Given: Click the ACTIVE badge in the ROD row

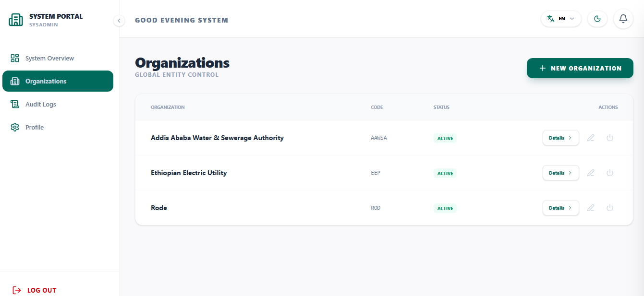Looking at the screenshot, I should [445, 208].
